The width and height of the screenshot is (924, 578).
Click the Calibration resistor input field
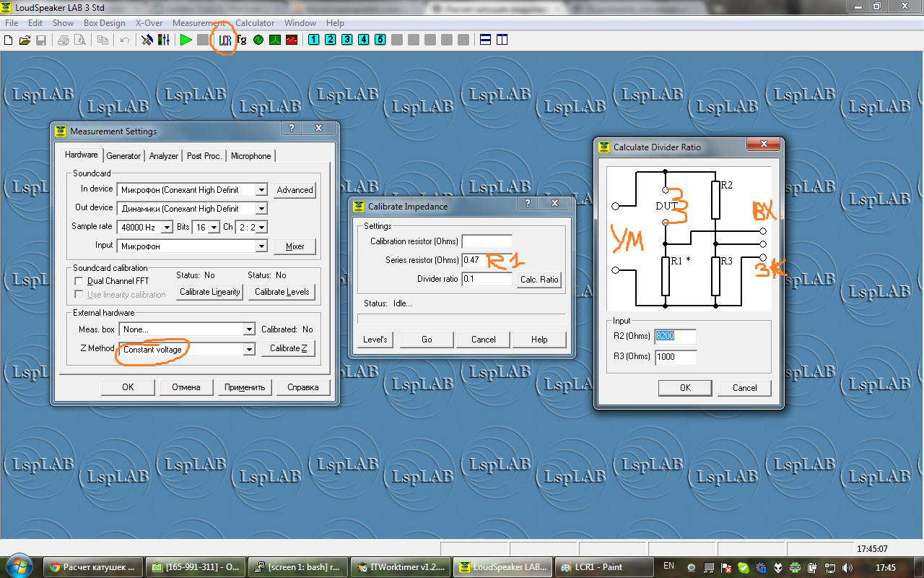[x=487, y=241]
